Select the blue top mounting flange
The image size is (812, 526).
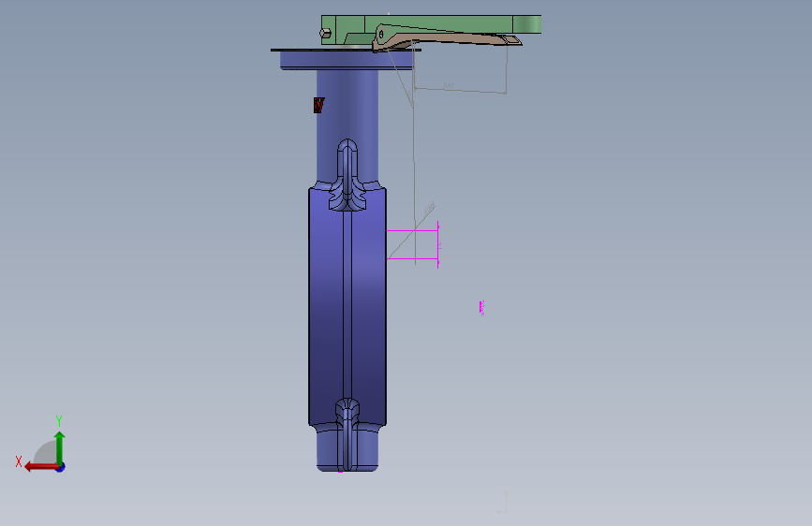(x=347, y=60)
